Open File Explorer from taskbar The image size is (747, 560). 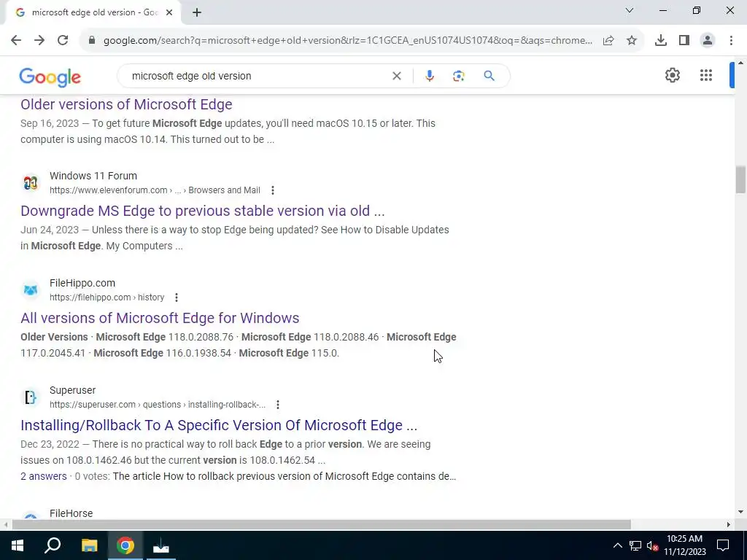[89, 545]
